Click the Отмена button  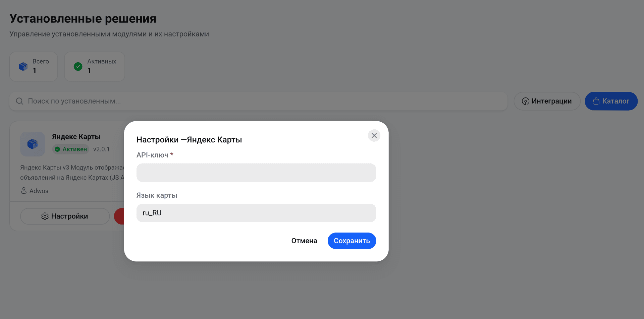[304, 241]
